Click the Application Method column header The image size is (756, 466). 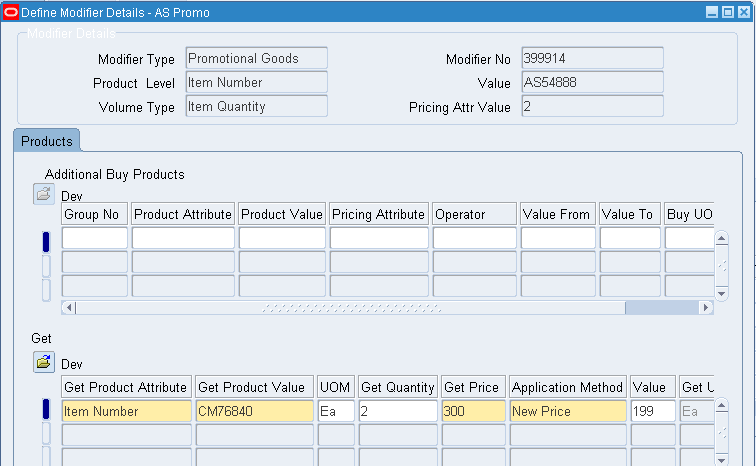point(567,387)
